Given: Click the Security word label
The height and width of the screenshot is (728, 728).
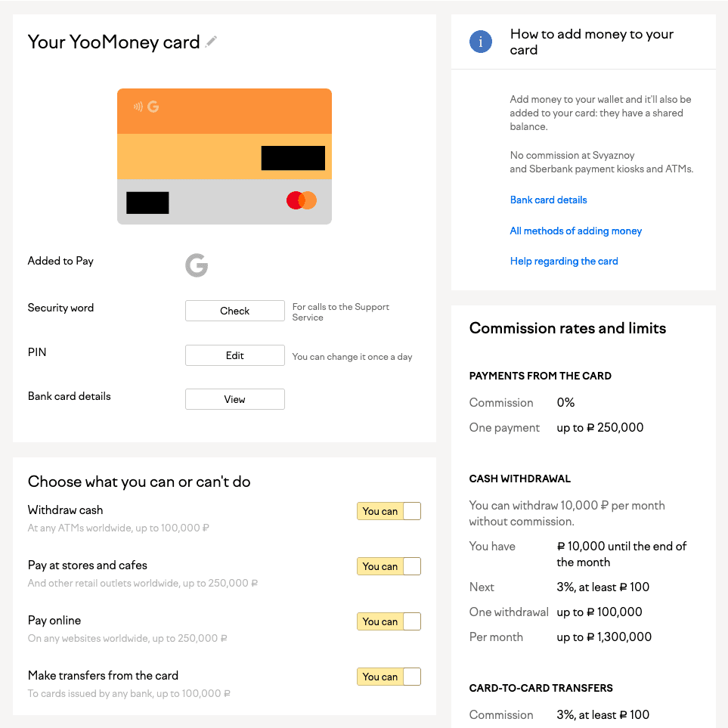Looking at the screenshot, I should click(x=60, y=308).
